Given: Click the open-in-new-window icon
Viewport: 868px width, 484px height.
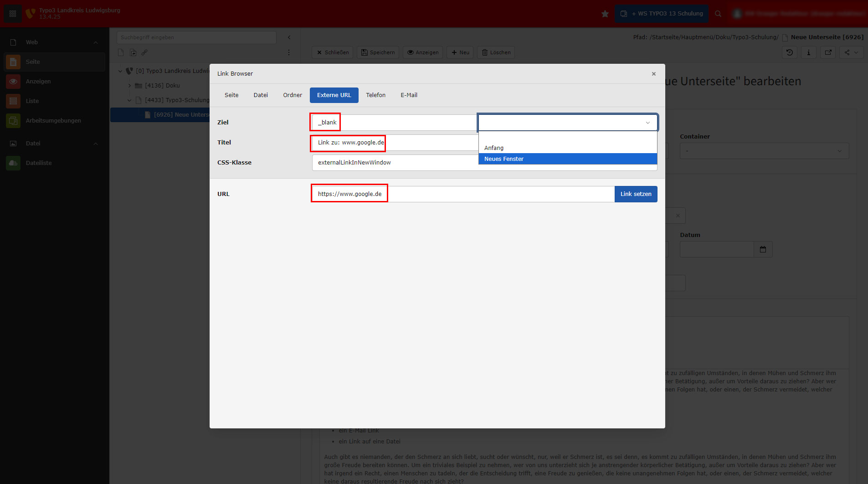Looking at the screenshot, I should [828, 52].
